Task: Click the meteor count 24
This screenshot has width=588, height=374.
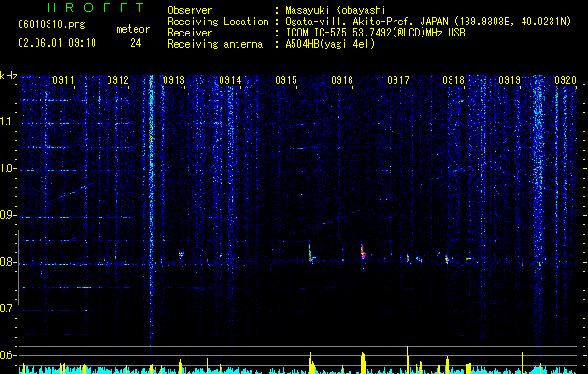Action: [136, 43]
